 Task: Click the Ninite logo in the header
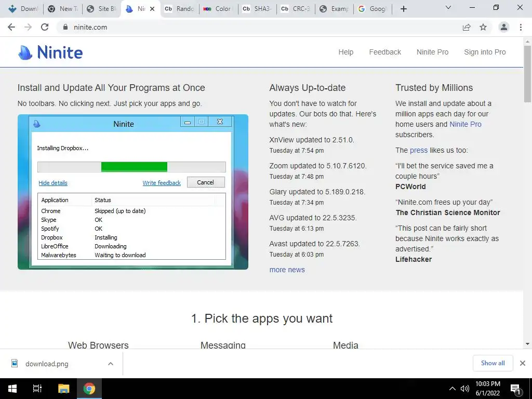(x=50, y=52)
